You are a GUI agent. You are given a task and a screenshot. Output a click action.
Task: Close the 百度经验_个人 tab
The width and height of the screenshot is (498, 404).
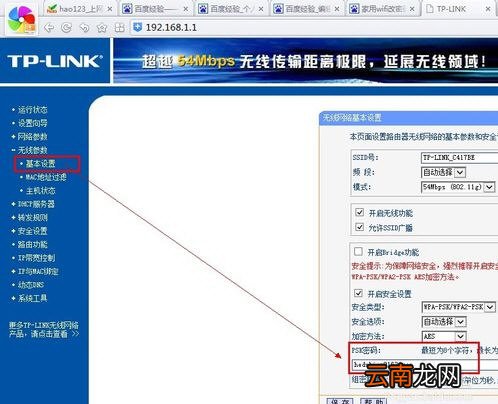pyautogui.click(x=261, y=9)
